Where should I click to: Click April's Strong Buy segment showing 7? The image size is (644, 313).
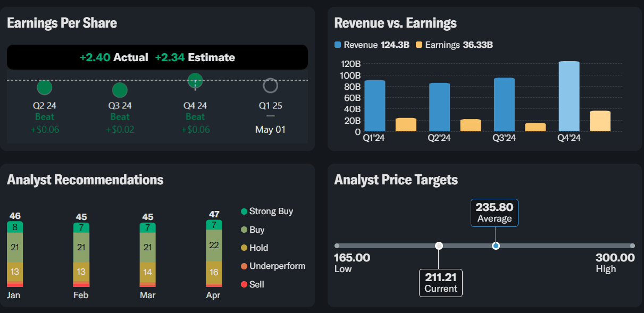pyautogui.click(x=214, y=225)
